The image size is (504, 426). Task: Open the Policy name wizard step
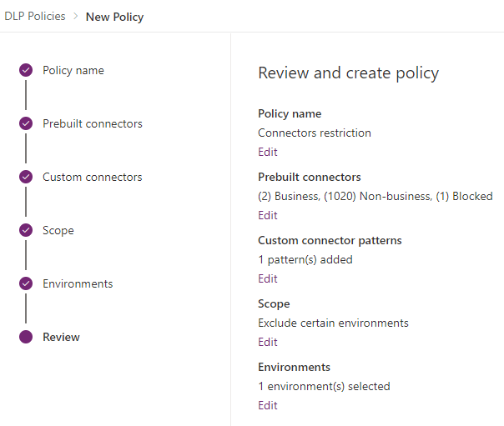coord(73,70)
